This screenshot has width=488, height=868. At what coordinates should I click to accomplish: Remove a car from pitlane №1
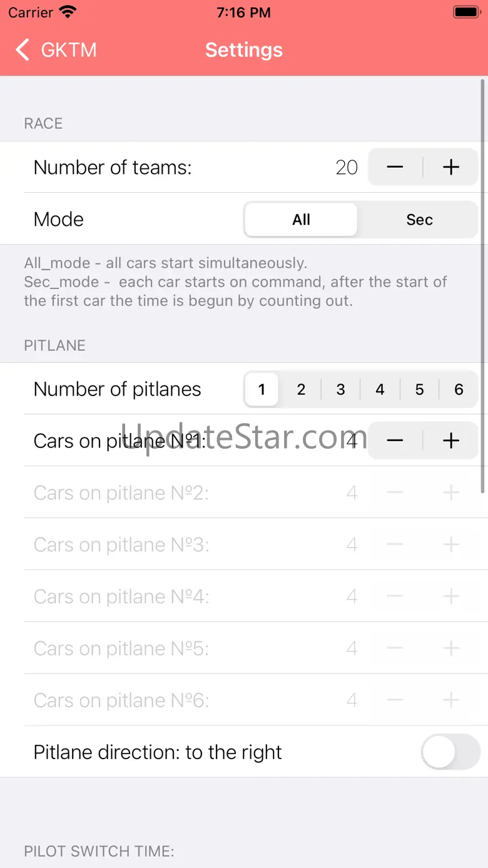[395, 441]
